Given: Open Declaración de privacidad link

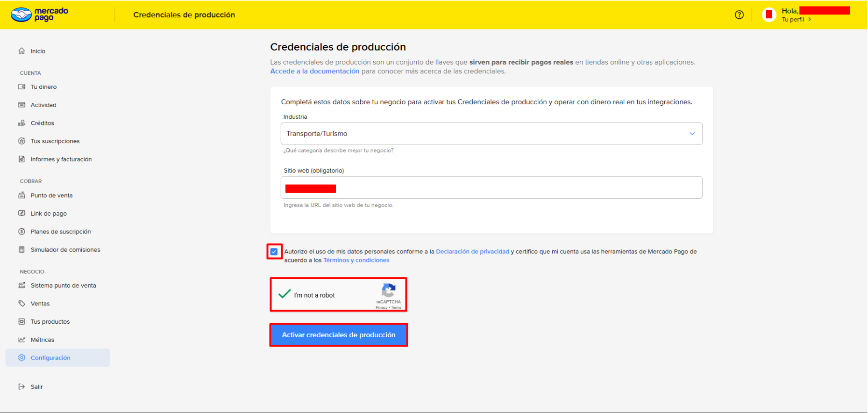Looking at the screenshot, I should 472,252.
